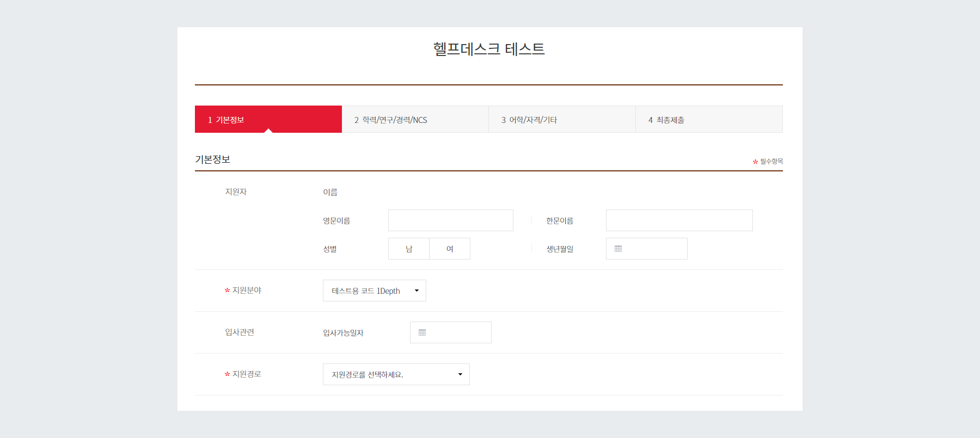Click the 입사관련 row label

240,332
